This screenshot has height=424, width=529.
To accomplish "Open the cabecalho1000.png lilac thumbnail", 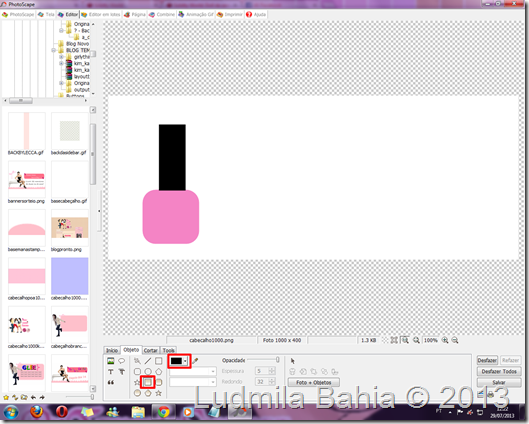I will (x=69, y=276).
